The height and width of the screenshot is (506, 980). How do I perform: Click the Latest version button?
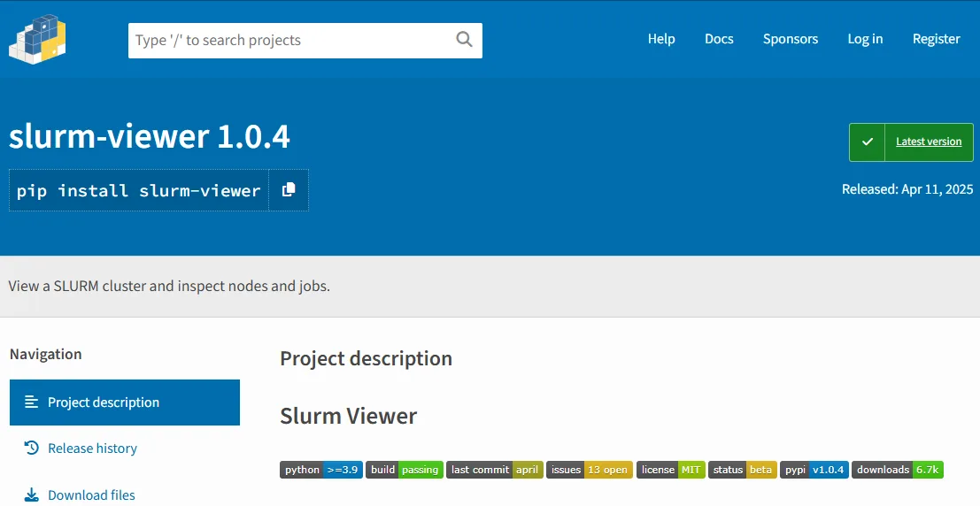(928, 142)
